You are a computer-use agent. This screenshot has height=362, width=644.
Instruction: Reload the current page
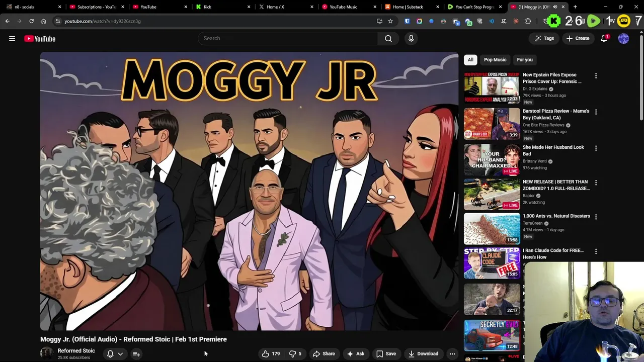pyautogui.click(x=31, y=21)
